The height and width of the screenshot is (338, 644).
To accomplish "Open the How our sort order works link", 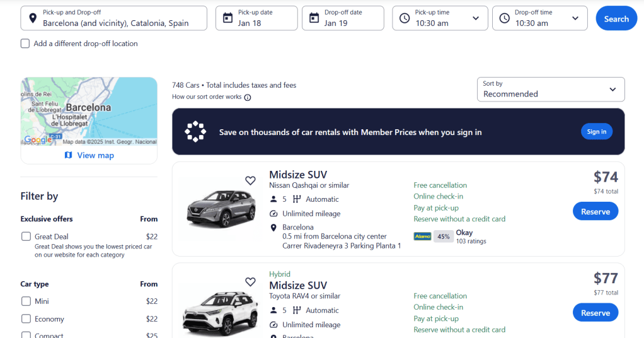I will click(207, 97).
